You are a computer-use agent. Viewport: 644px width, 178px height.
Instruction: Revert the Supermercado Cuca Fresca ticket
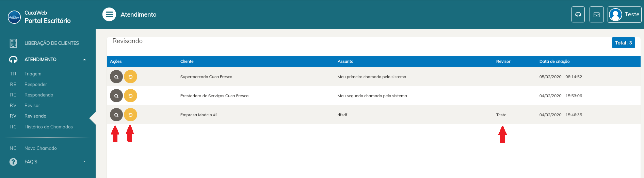130,77
